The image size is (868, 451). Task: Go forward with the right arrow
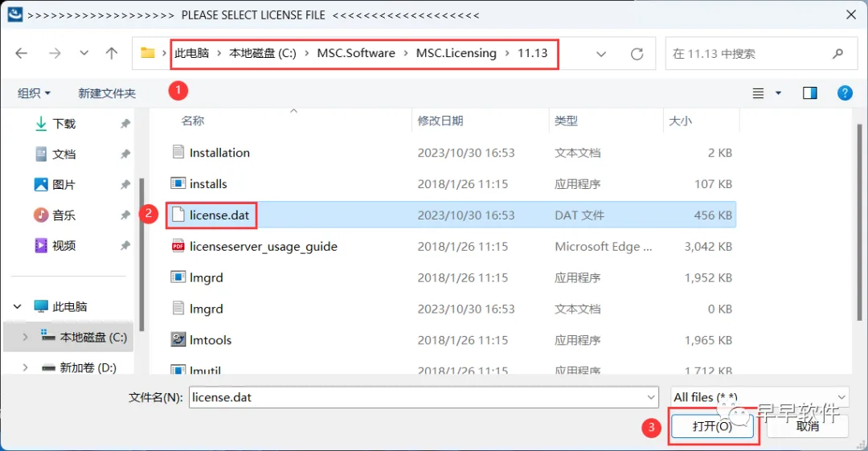point(55,53)
